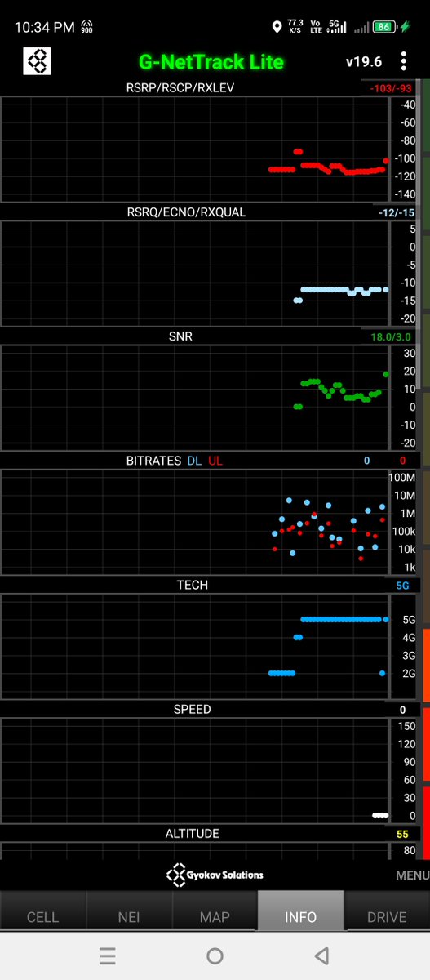Tap the 5G signal strength icon
The height and width of the screenshot is (980, 430).
click(335, 27)
